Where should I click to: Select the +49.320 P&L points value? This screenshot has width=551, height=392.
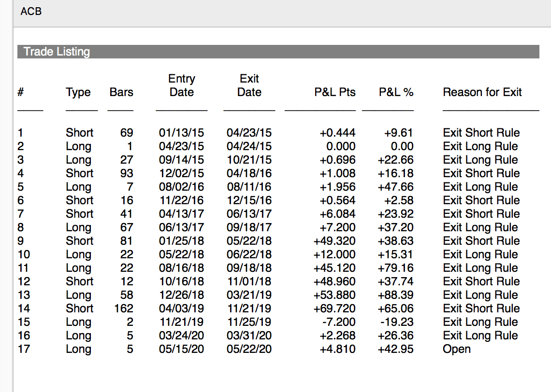tap(334, 241)
